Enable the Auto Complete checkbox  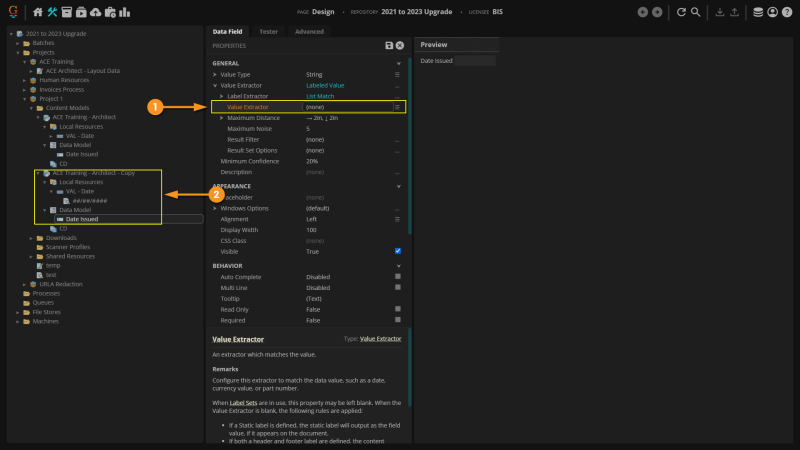397,277
